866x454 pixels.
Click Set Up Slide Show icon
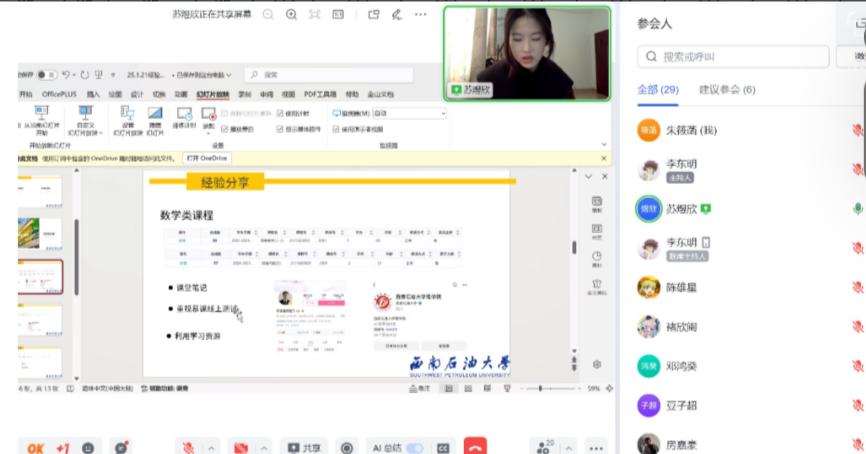(x=128, y=113)
